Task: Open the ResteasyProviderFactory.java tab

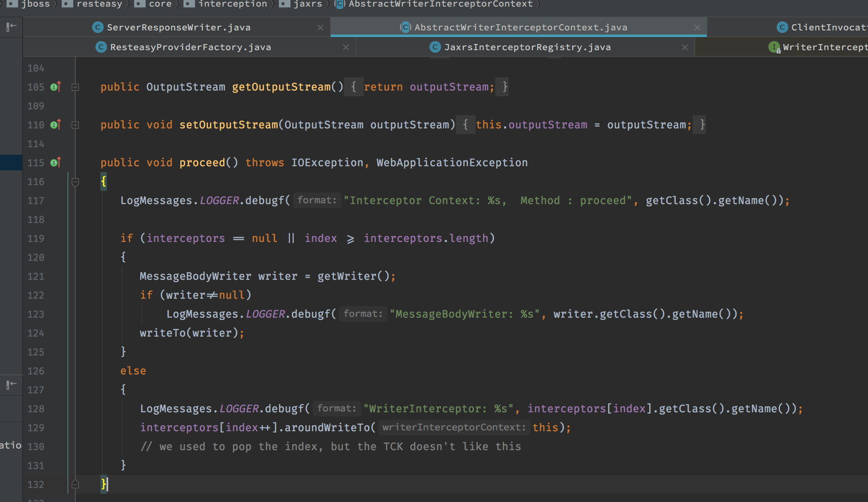Action: 190,47
